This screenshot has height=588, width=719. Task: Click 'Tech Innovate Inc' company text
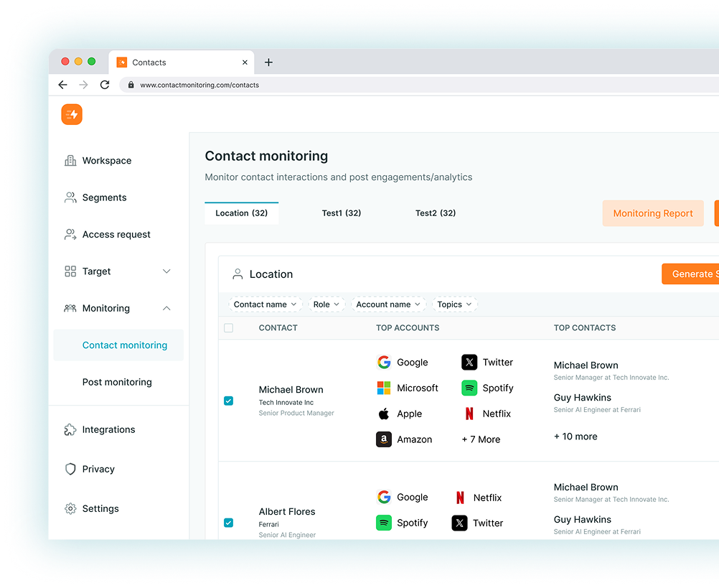click(286, 403)
